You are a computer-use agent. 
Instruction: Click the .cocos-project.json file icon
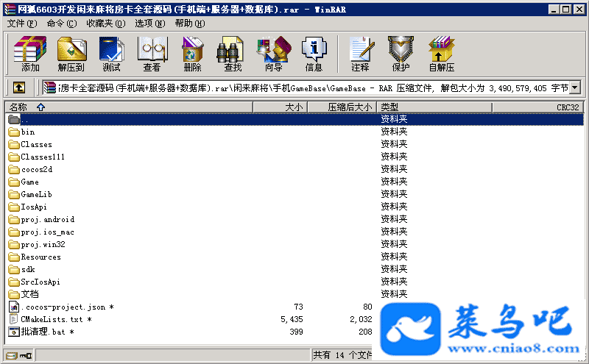pos(14,307)
